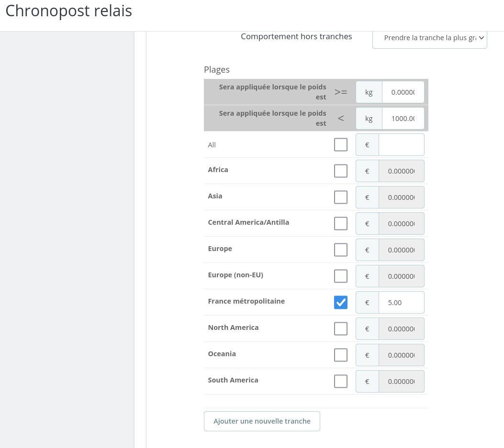Click the All zones price field

pos(401,145)
